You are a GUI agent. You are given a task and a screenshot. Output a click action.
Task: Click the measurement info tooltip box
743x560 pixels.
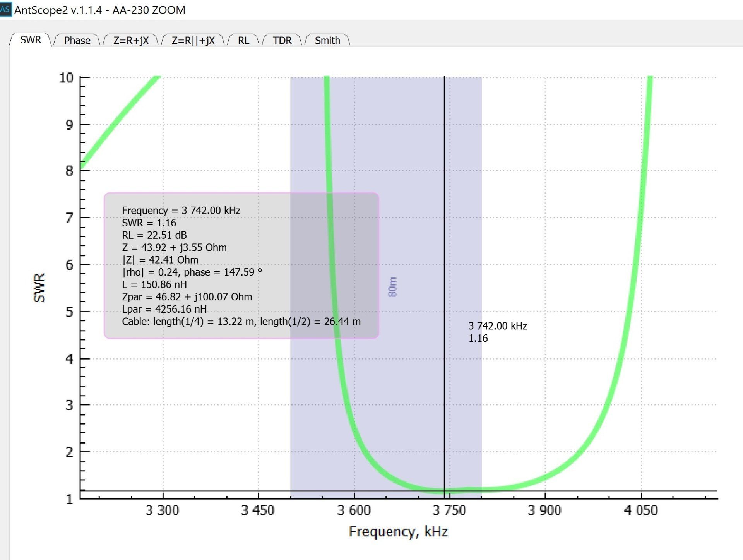(241, 265)
